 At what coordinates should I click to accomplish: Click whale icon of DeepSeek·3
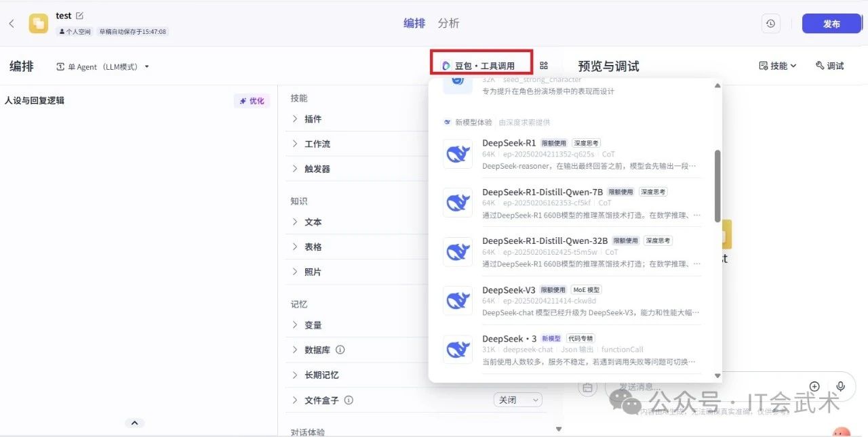[x=458, y=350]
